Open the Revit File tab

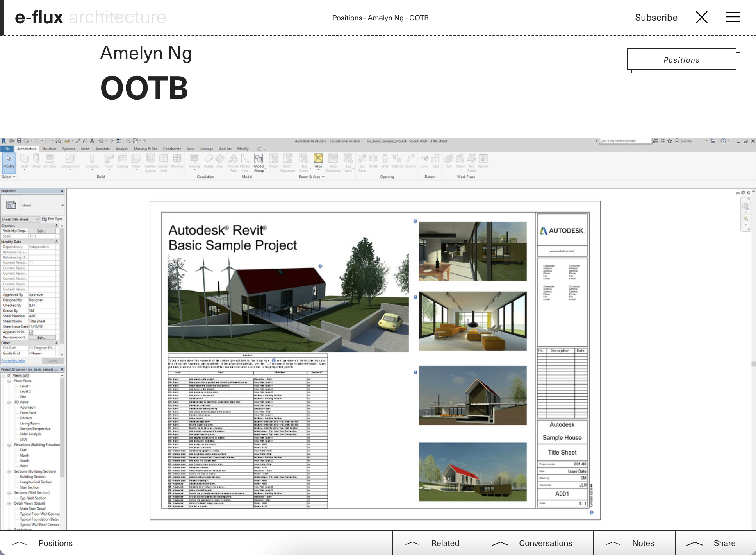point(7,149)
